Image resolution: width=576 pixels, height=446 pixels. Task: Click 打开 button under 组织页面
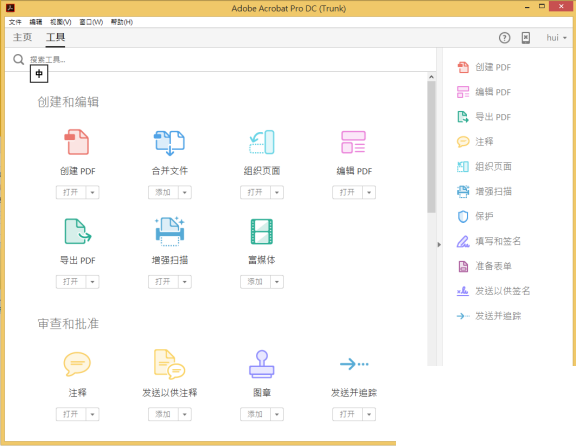coord(255,192)
